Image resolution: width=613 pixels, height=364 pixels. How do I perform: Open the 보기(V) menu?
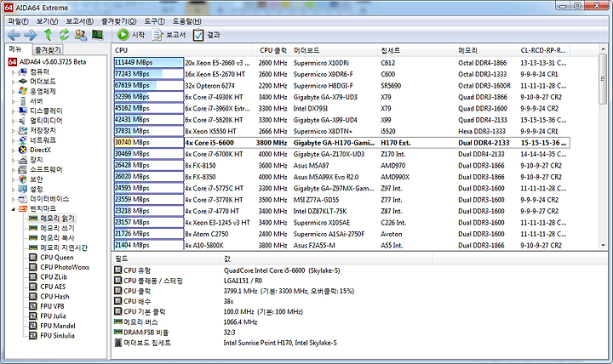tap(47, 21)
